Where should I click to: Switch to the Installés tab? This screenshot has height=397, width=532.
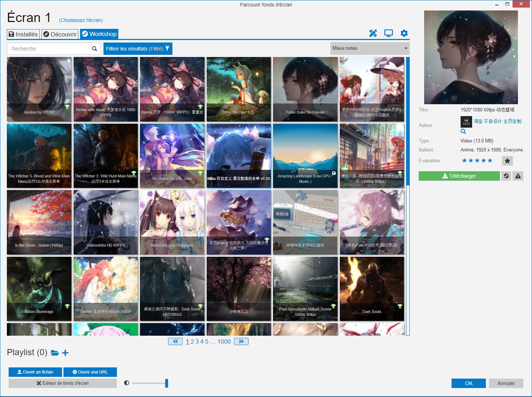[23, 34]
